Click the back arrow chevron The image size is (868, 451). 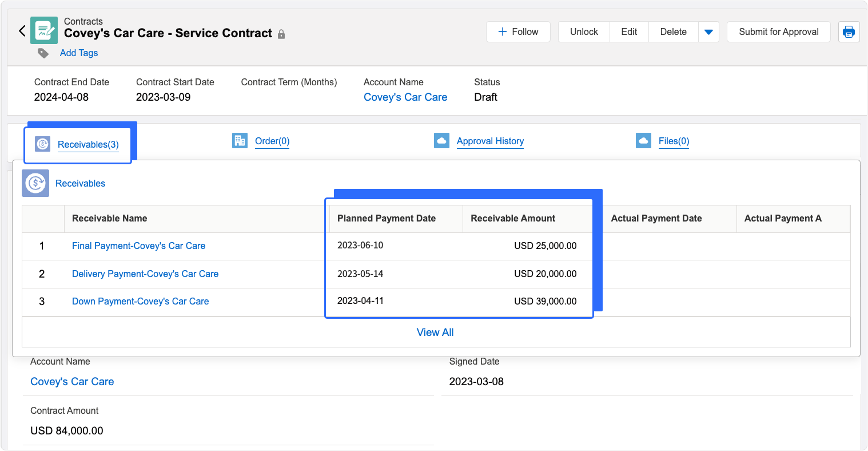22,31
